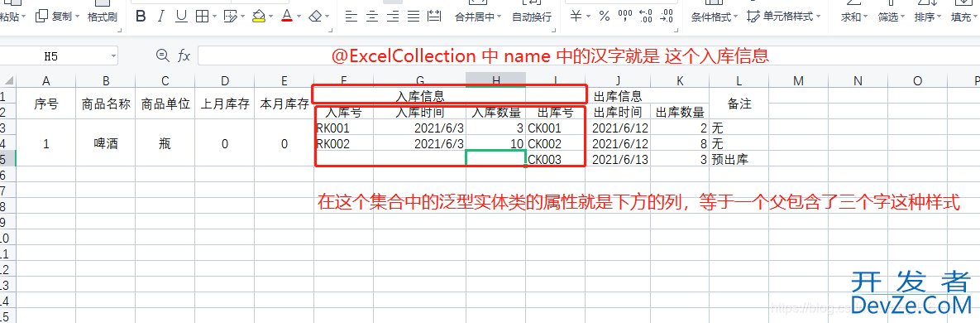Open the cell styles (单元格样式) dropdown arrow

(x=818, y=17)
